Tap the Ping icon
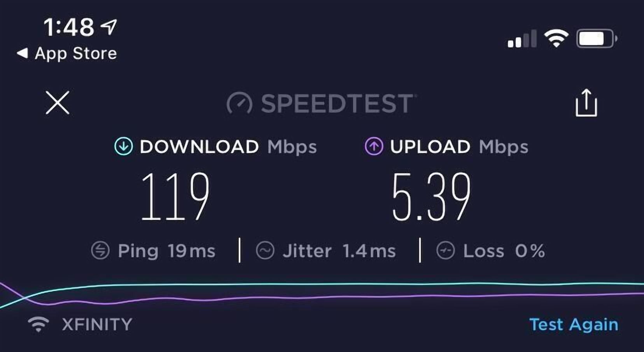This screenshot has width=644, height=352. (x=100, y=251)
